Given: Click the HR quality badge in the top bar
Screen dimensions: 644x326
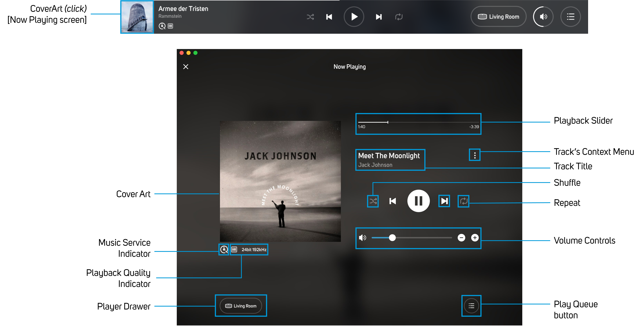Looking at the screenshot, I should click(x=170, y=26).
